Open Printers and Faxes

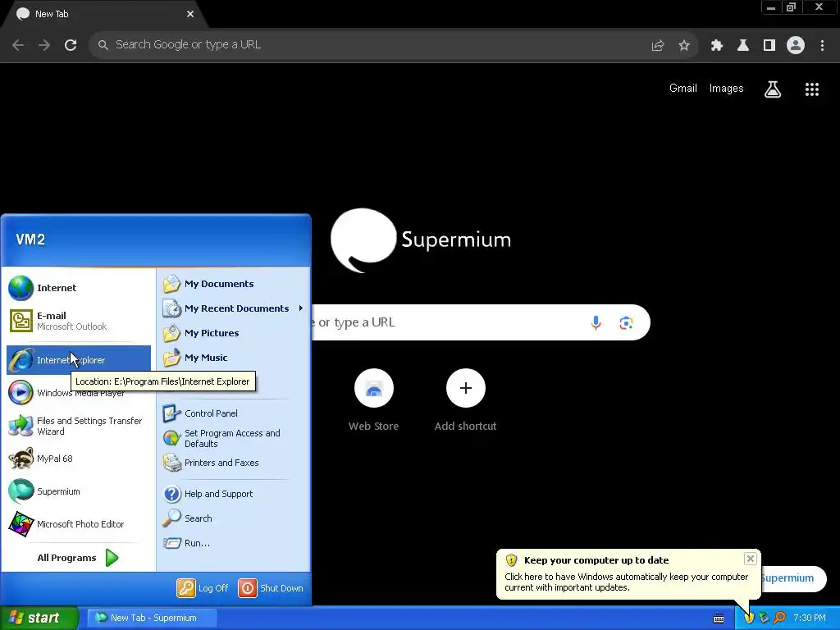point(233,463)
